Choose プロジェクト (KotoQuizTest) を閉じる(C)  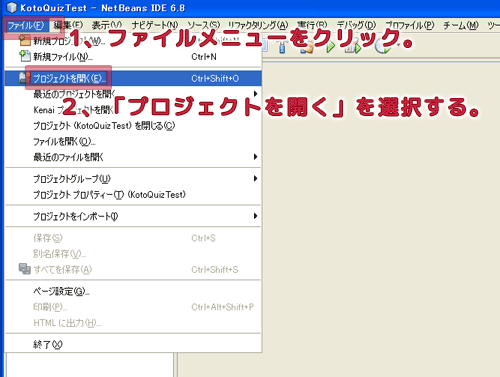pos(133,126)
